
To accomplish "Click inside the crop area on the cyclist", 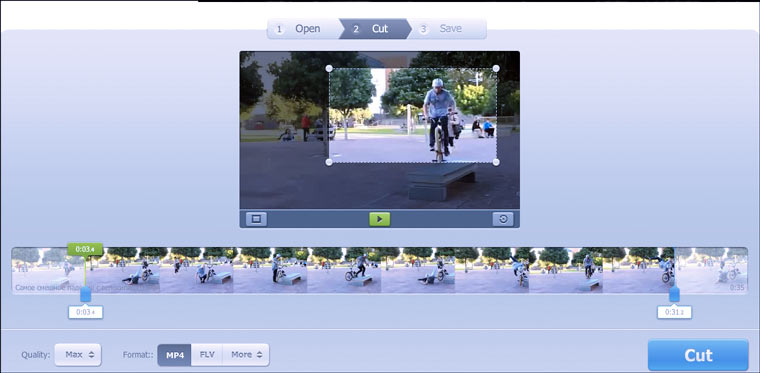I will 439,119.
